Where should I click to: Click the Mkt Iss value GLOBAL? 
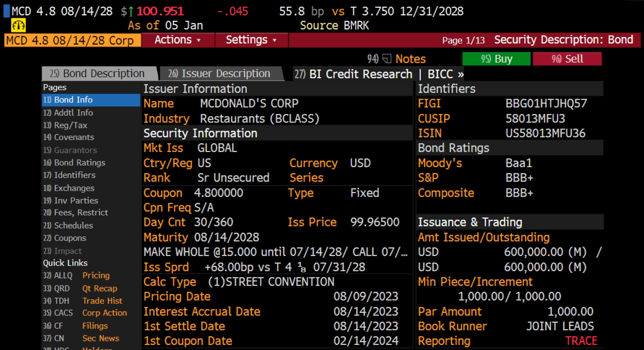click(x=217, y=148)
